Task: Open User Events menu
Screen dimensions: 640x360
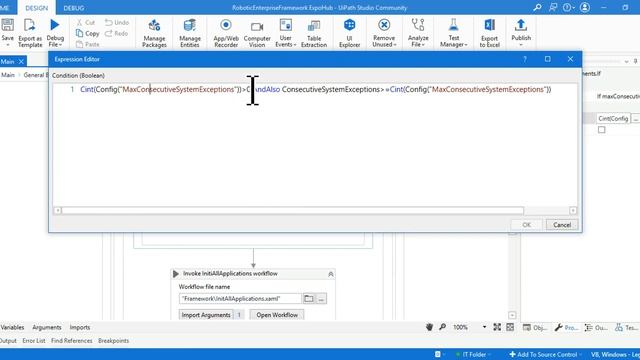Action: (x=286, y=33)
